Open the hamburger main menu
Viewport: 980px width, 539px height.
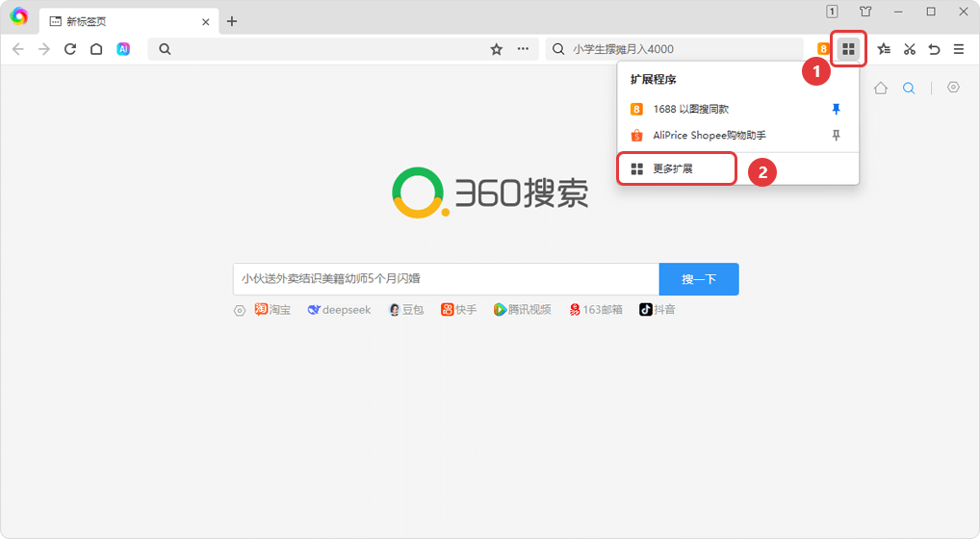[959, 49]
